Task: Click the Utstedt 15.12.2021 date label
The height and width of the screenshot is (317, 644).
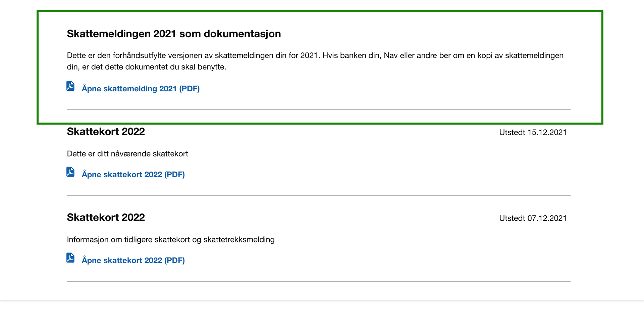Action: pyautogui.click(x=533, y=132)
